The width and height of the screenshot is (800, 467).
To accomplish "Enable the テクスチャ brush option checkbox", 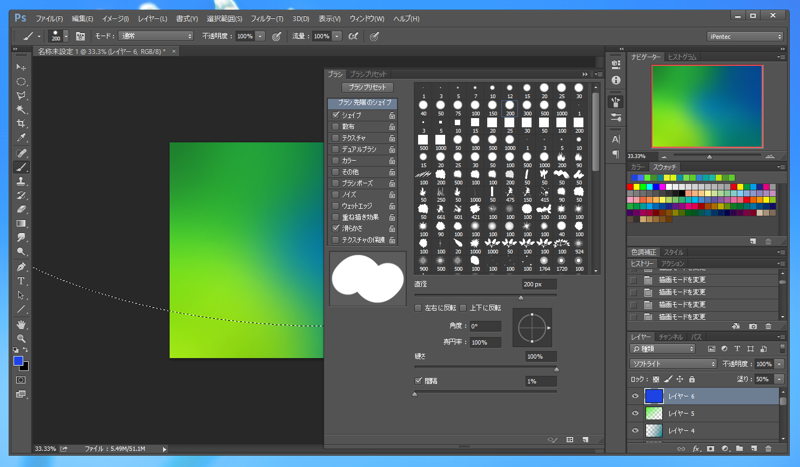I will point(336,137).
